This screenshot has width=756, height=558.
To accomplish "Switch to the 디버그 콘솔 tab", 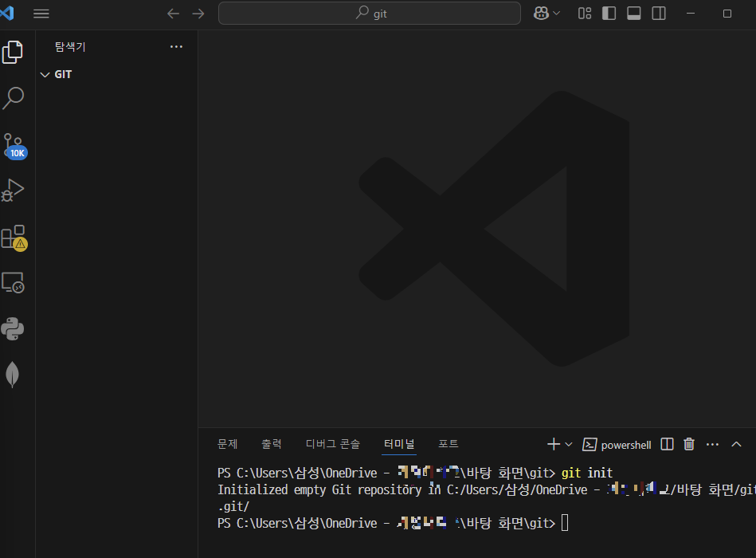I will pyautogui.click(x=333, y=444).
